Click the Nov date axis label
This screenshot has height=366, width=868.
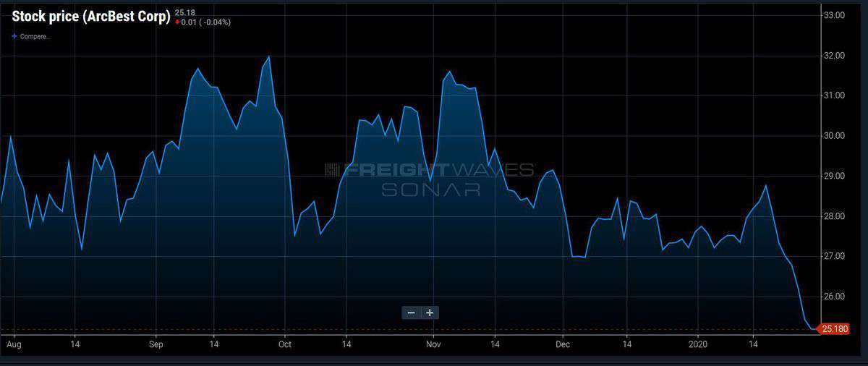(433, 345)
